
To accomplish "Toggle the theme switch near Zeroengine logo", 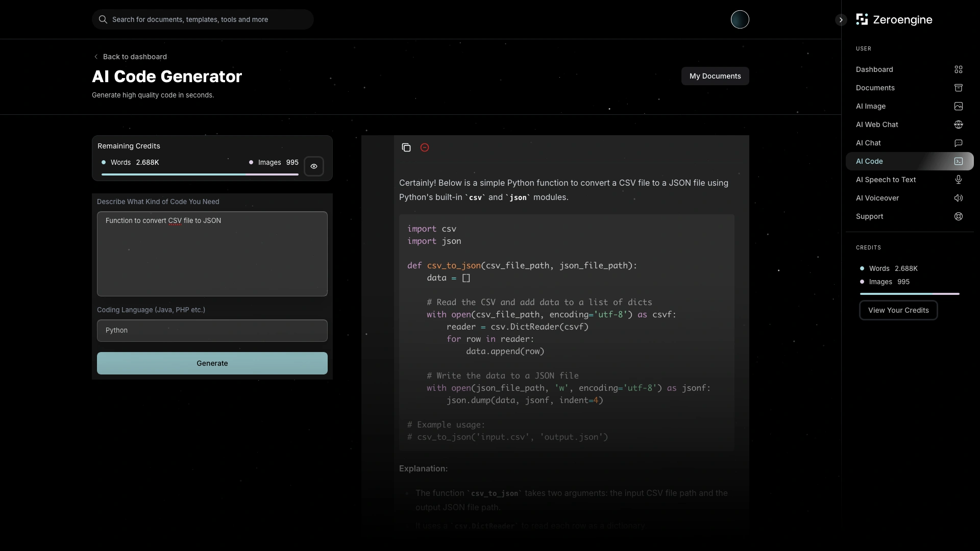I will pyautogui.click(x=740, y=19).
